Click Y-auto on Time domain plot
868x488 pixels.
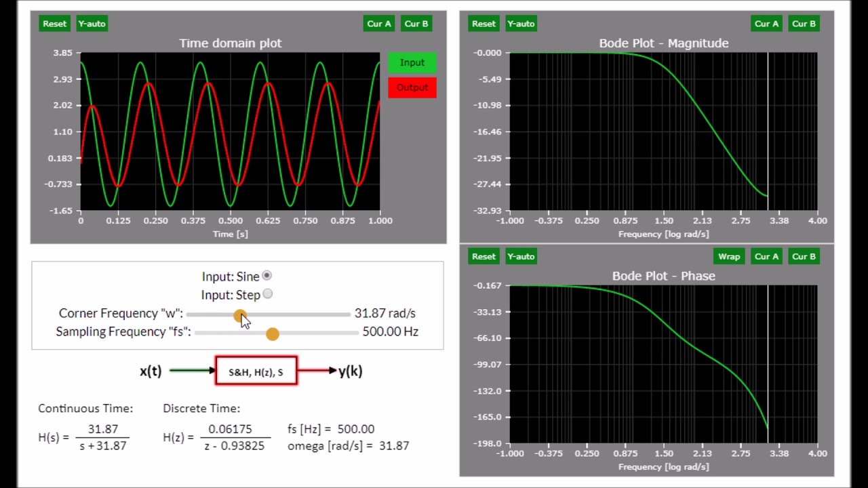coord(92,24)
